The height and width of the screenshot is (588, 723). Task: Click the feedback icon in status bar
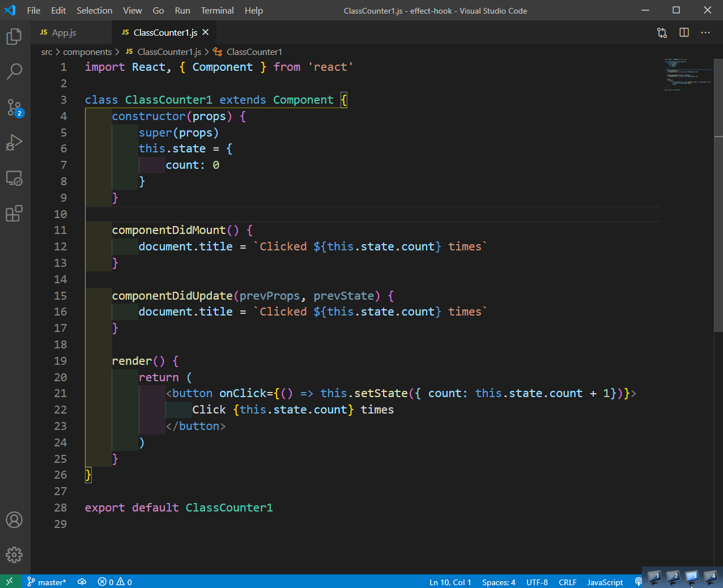639,582
